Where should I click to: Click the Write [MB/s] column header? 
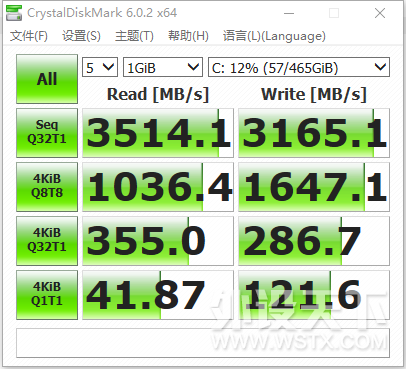(x=314, y=94)
